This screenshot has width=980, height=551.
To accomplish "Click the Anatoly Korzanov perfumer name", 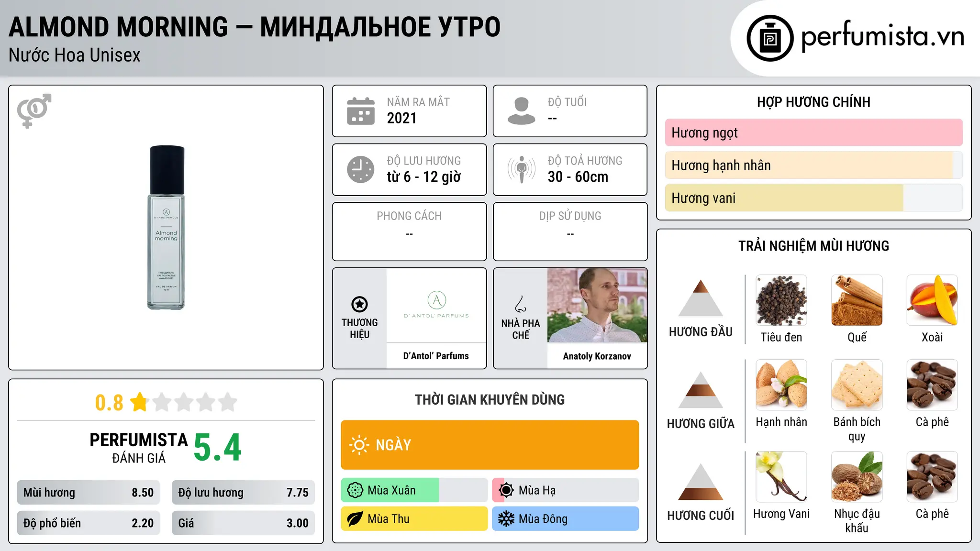I will tap(597, 356).
